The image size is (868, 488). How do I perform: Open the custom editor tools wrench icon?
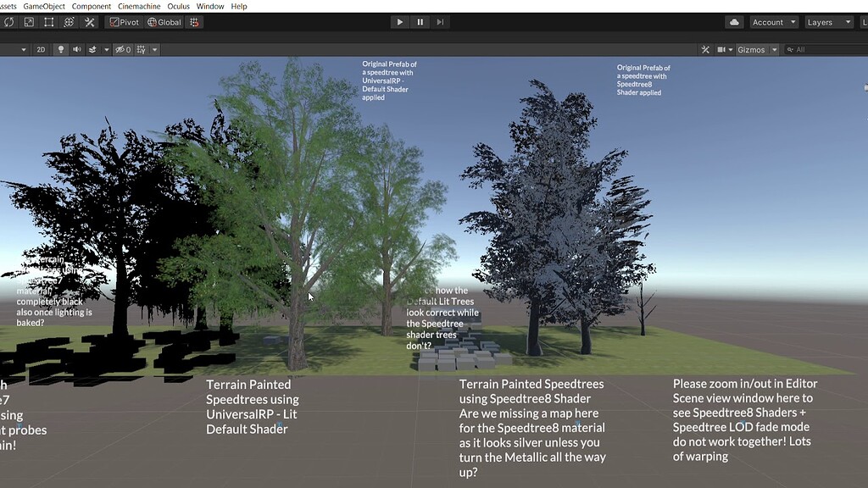(x=89, y=22)
